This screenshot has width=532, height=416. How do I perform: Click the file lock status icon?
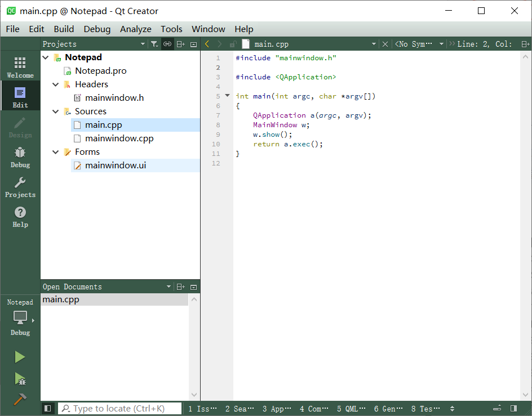[x=233, y=44]
